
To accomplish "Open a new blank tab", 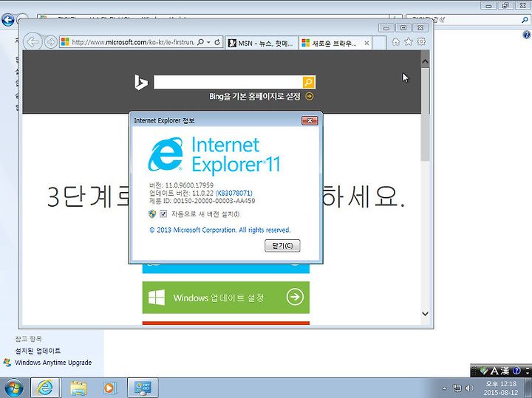I will [x=379, y=43].
